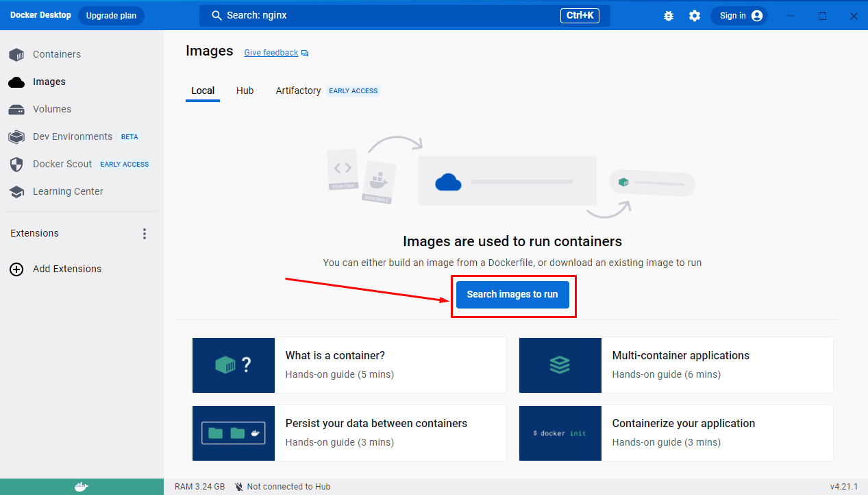The width and height of the screenshot is (868, 495).
Task: Open Multi-container applications guide title
Action: click(x=681, y=355)
